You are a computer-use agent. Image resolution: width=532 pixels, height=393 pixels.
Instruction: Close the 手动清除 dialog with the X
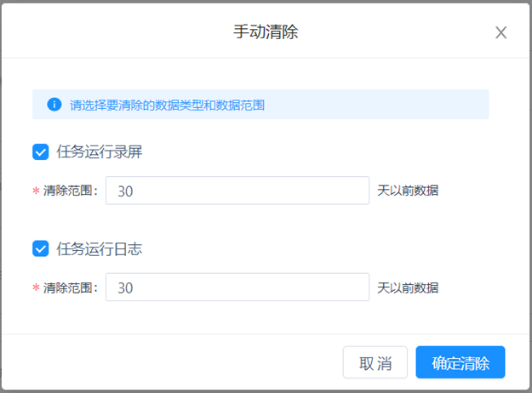[501, 33]
